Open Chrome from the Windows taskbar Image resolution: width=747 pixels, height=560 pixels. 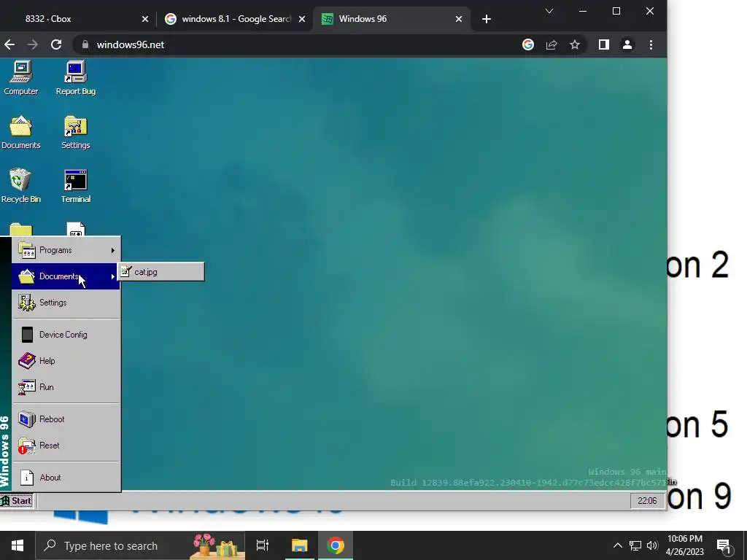[336, 545]
